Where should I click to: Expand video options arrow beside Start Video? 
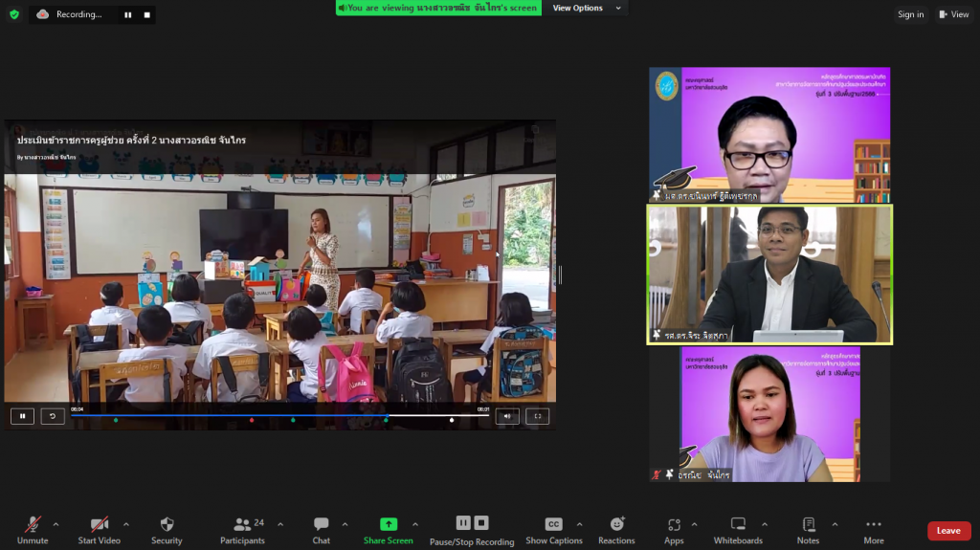coord(125,524)
